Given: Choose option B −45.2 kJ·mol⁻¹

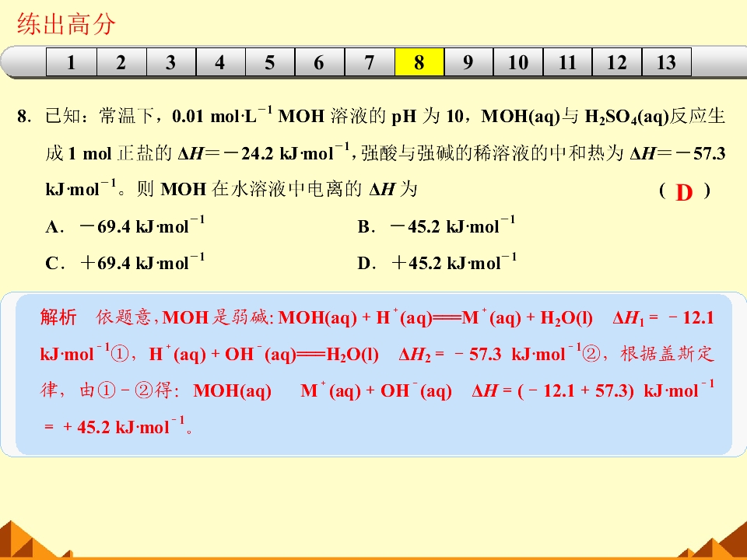Looking at the screenshot, I should pyautogui.click(x=437, y=226).
